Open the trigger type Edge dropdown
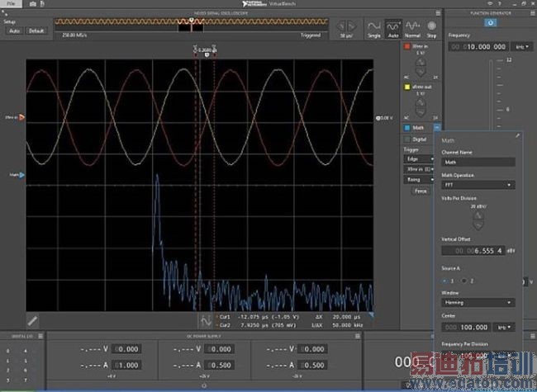Viewport: 537px width, 392px height. (x=420, y=158)
